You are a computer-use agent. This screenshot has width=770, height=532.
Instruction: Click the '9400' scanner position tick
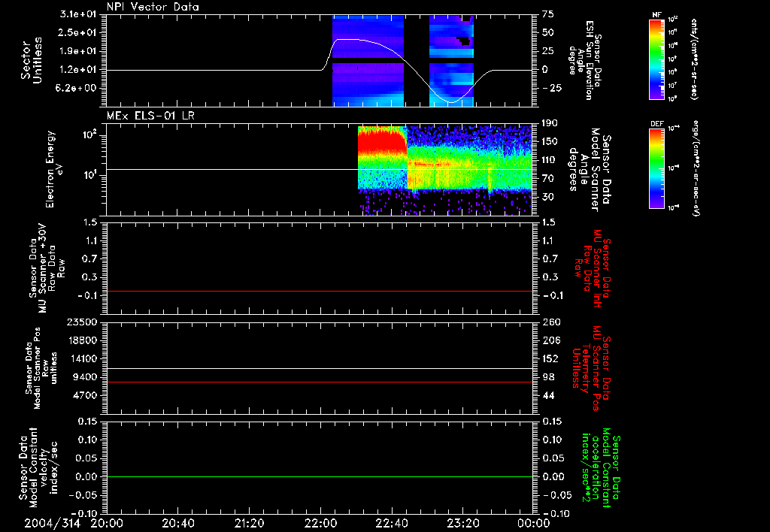[86, 377]
